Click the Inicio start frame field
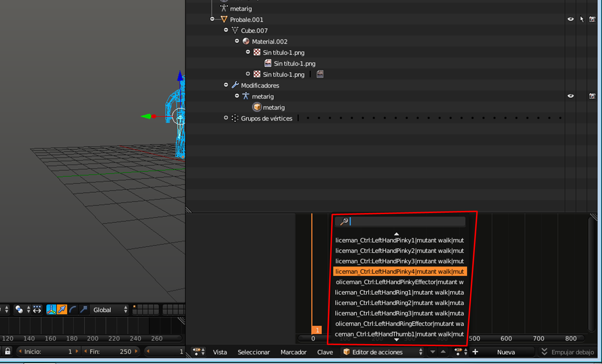The image size is (602, 364). click(49, 351)
